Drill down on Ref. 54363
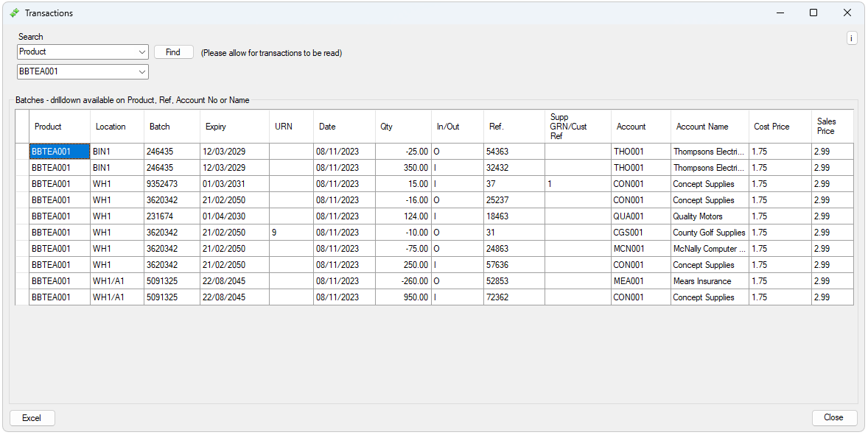Image resolution: width=868 pixels, height=435 pixels. (497, 152)
